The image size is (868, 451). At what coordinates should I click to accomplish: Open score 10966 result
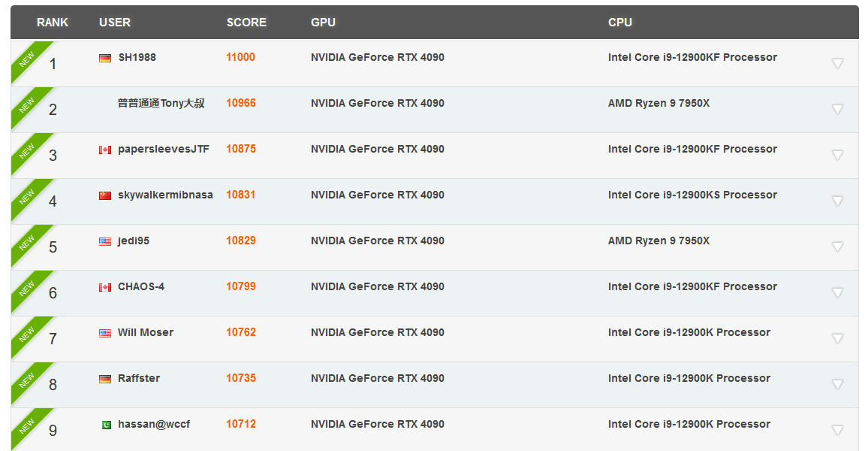241,103
